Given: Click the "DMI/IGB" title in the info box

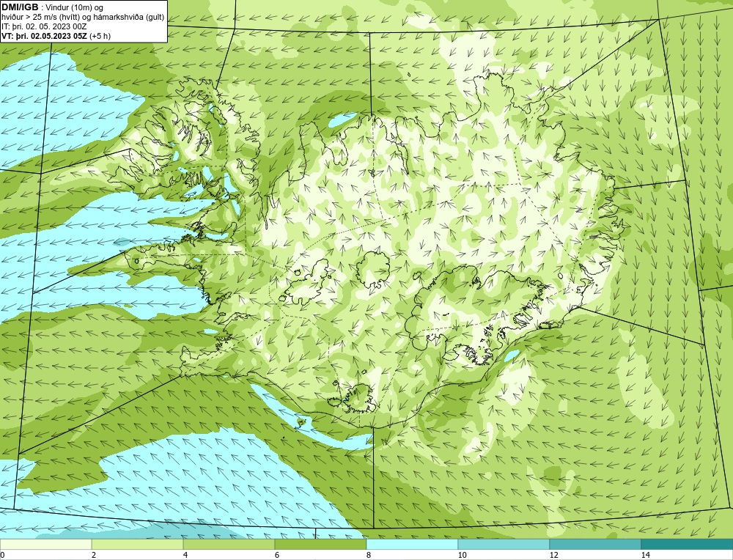Looking at the screenshot, I should pos(20,7).
